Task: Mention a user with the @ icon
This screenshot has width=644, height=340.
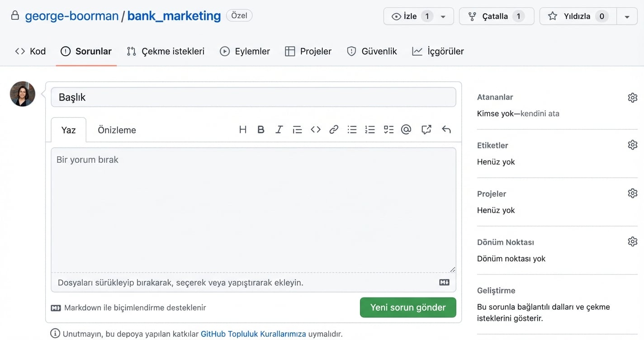Action: coord(406,130)
